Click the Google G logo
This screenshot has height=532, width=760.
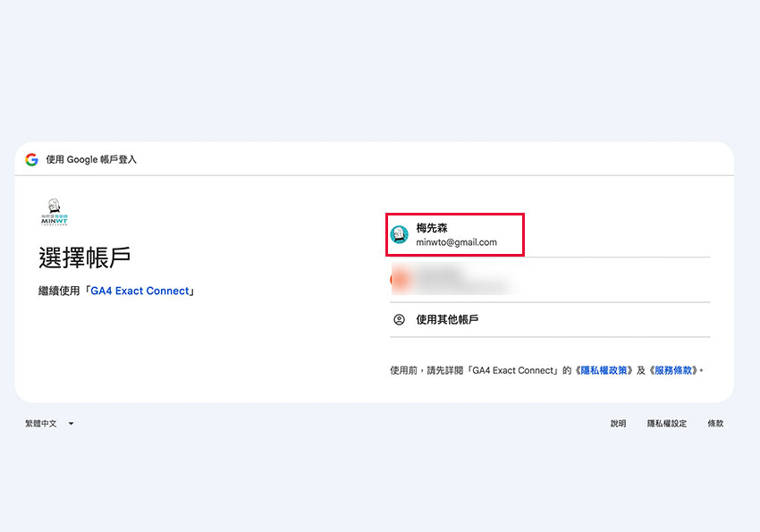(x=32, y=159)
